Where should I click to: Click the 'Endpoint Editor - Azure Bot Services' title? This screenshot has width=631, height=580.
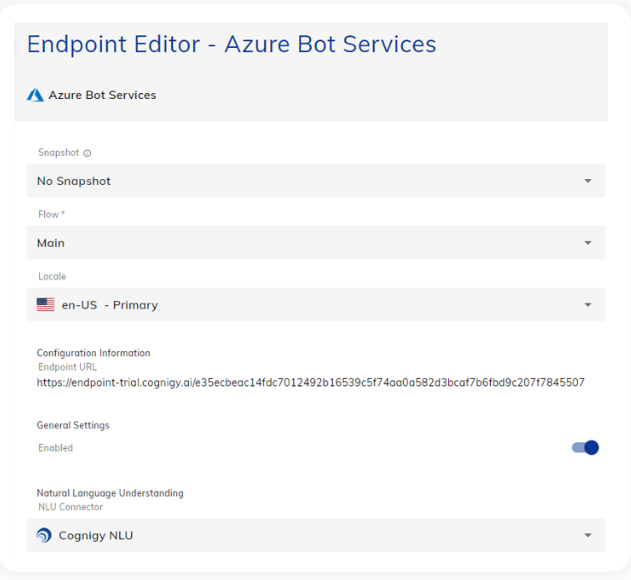click(x=231, y=45)
